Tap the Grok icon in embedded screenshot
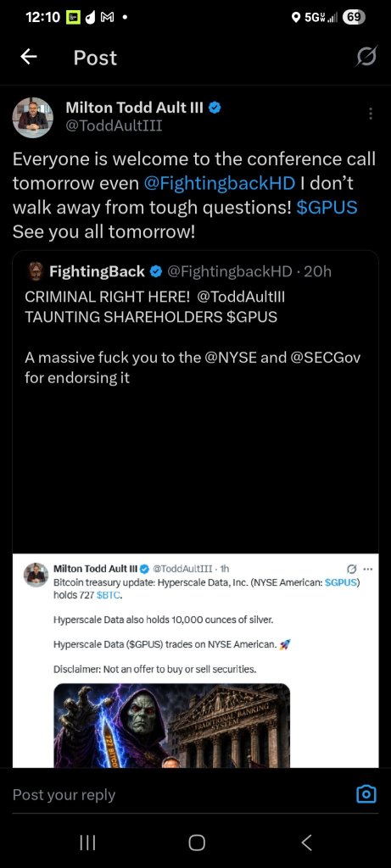391x868 pixels. pos(350,569)
